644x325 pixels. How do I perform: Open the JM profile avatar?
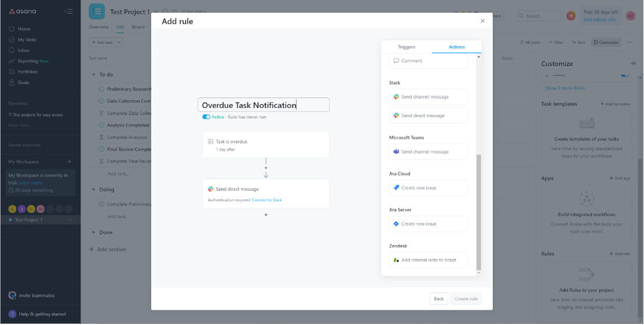631,16
